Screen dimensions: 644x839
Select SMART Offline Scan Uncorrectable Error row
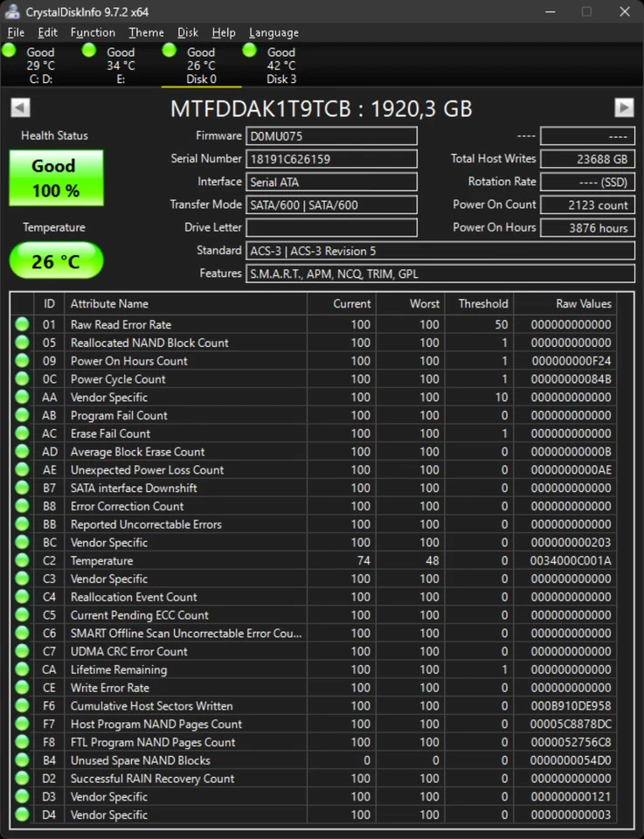point(314,633)
